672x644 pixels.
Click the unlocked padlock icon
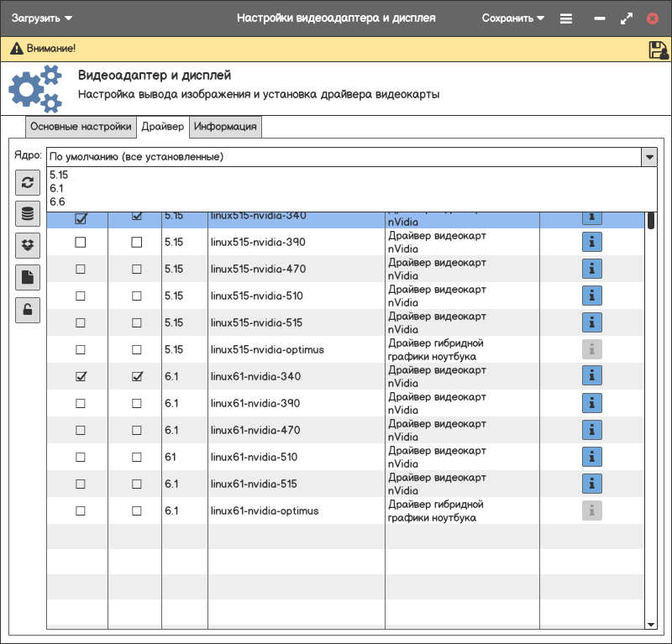(x=28, y=309)
